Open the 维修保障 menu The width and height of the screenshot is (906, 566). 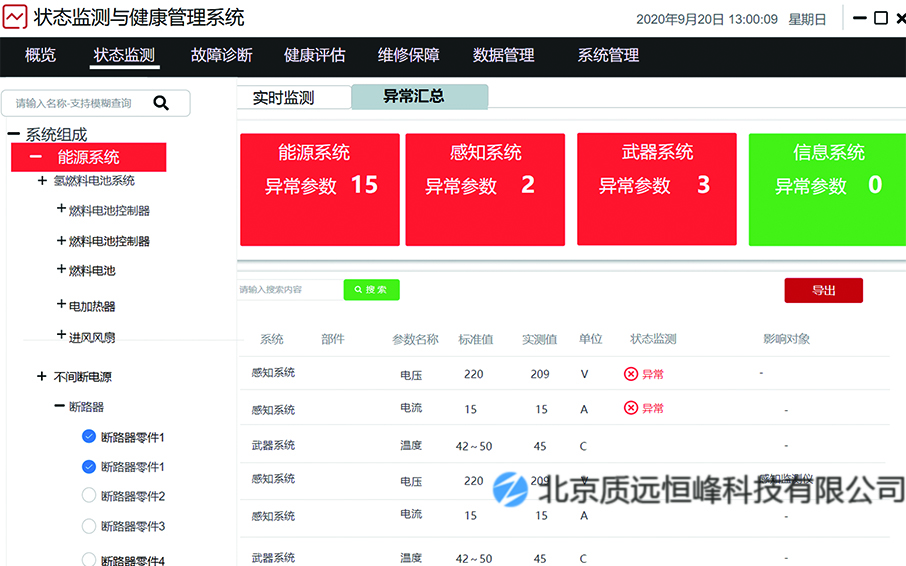pyautogui.click(x=409, y=55)
